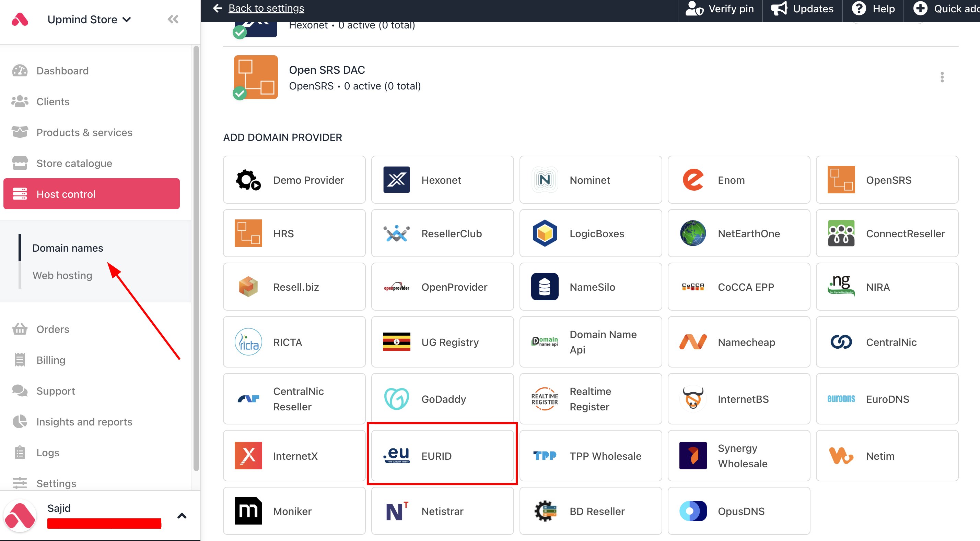
Task: Select the Host control menu item
Action: point(92,194)
